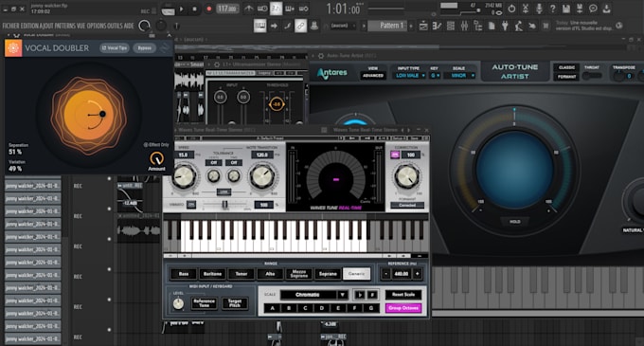Select the Bass range button

coord(184,274)
